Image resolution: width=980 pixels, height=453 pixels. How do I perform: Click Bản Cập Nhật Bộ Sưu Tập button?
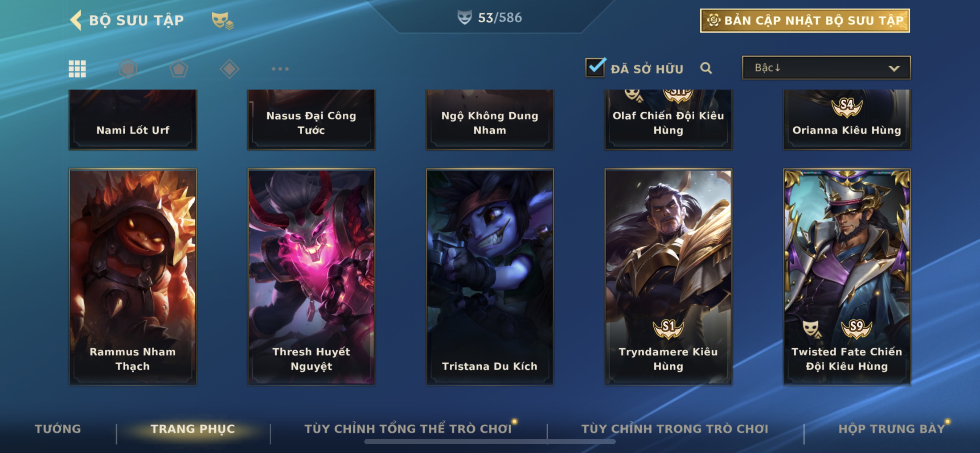coord(805,20)
